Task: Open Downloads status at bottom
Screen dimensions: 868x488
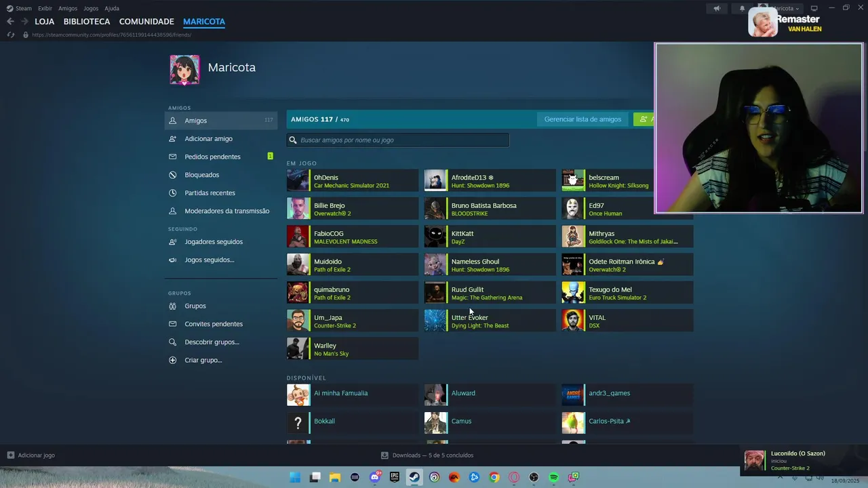Action: click(427, 455)
